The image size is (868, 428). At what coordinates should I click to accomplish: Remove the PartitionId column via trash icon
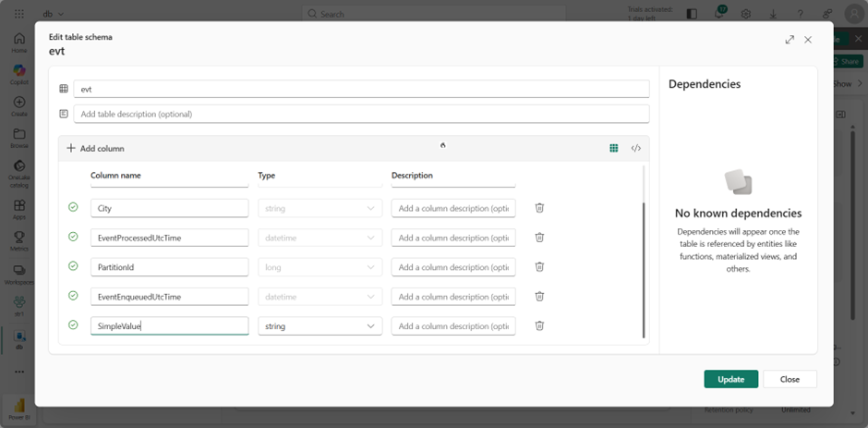pyautogui.click(x=539, y=267)
